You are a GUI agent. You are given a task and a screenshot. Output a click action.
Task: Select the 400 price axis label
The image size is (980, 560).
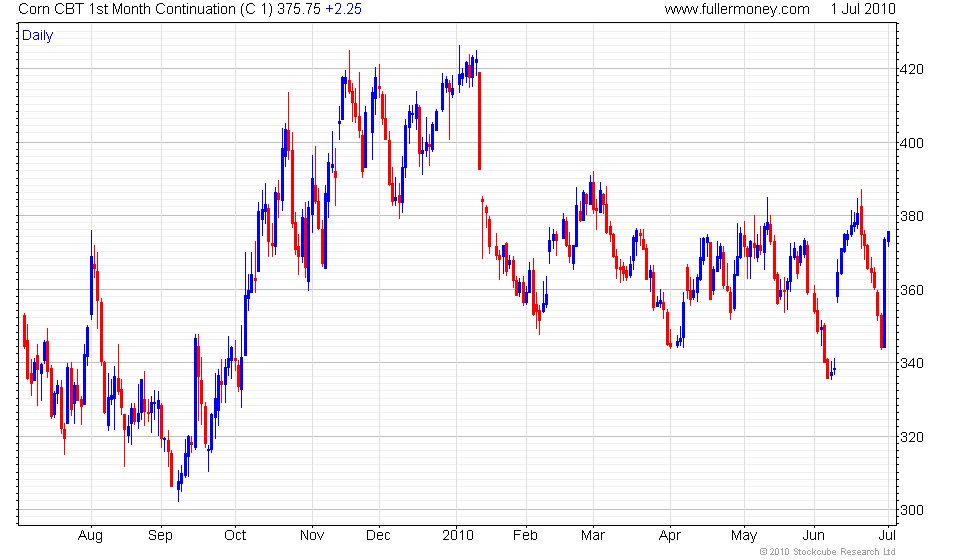911,143
